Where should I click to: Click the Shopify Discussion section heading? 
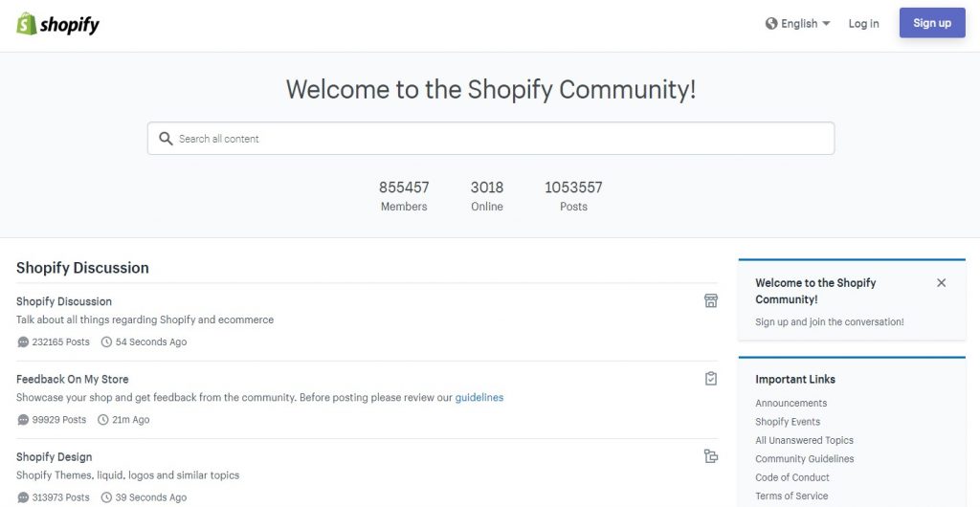(82, 268)
